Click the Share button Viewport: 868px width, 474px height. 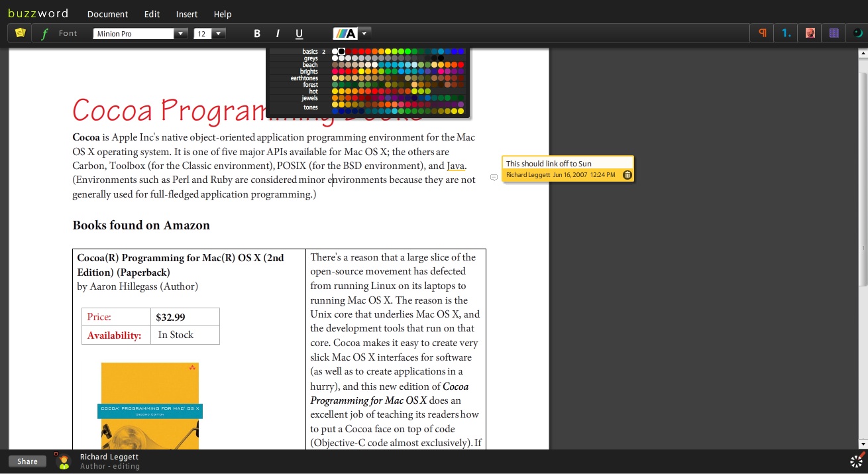pyautogui.click(x=27, y=461)
